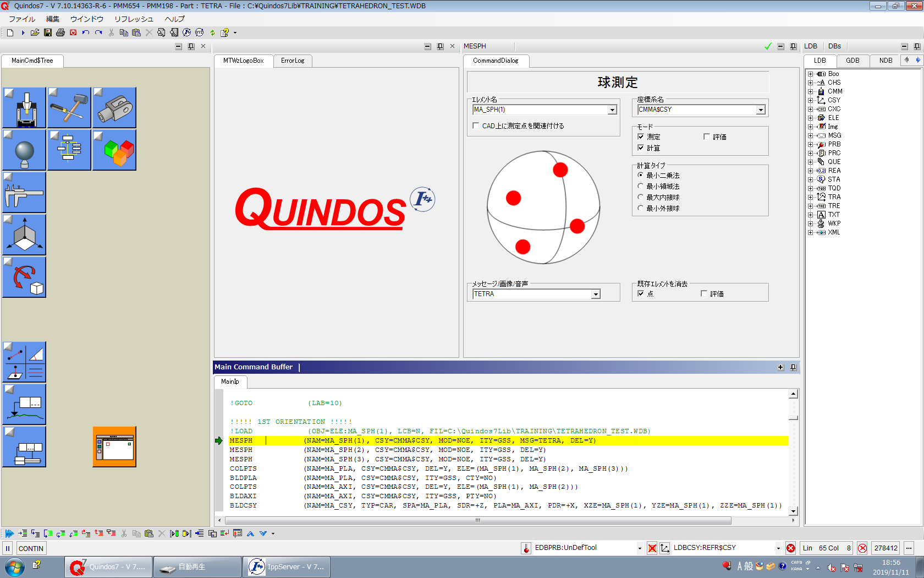This screenshot has width=924, height=578.
Task: Click the pause button beside CONTIN
Action: click(x=8, y=548)
